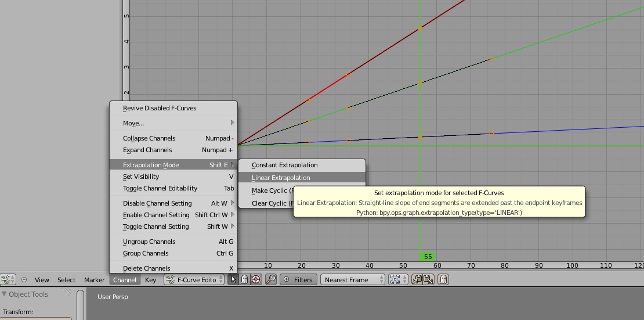Image resolution: width=644 pixels, height=320 pixels.
Task: Select Expand Channels
Action: coord(173,150)
